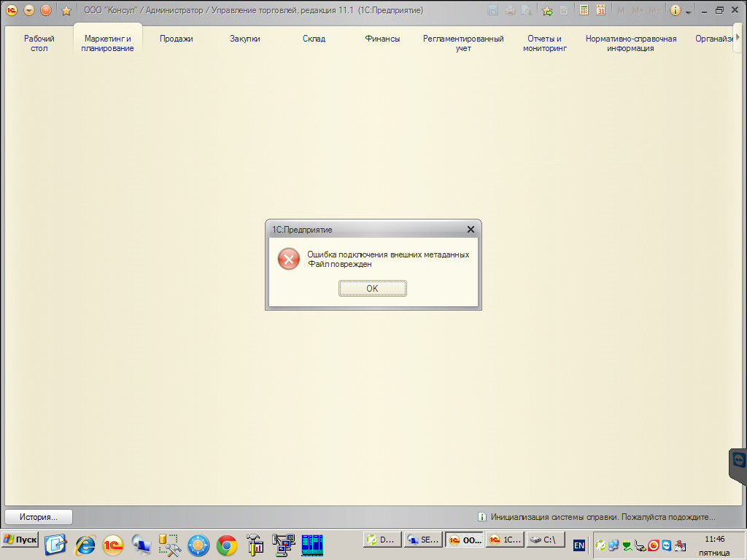
Task: Click OK in the error dialog
Action: pos(373,288)
